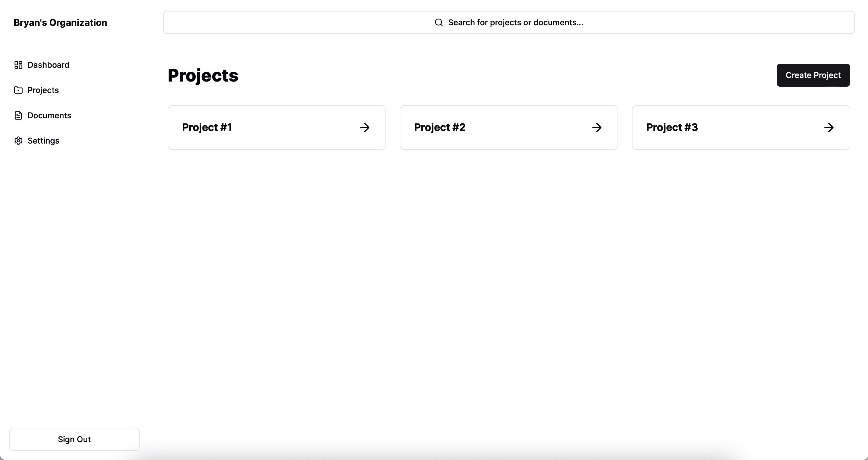Open the Project #3 title text

pyautogui.click(x=672, y=127)
